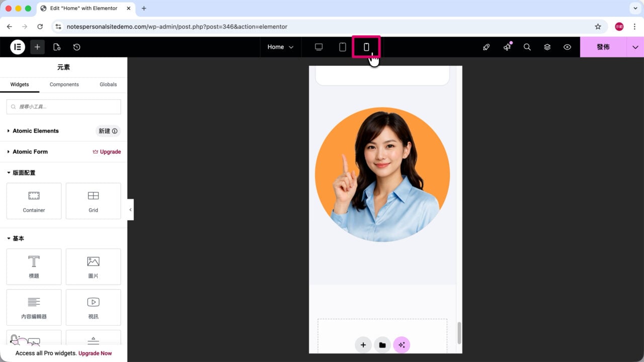644x362 pixels.
Task: Switch to the Components tab
Action: 64,84
